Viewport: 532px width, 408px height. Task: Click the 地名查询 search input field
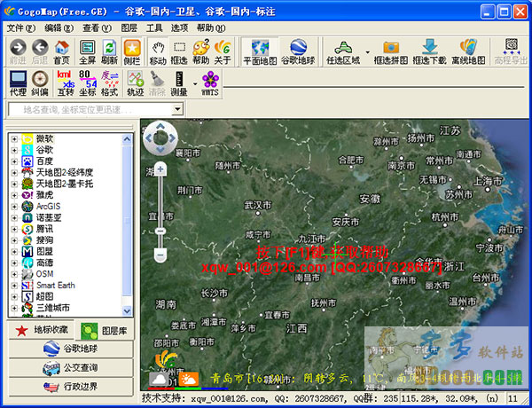(90, 109)
